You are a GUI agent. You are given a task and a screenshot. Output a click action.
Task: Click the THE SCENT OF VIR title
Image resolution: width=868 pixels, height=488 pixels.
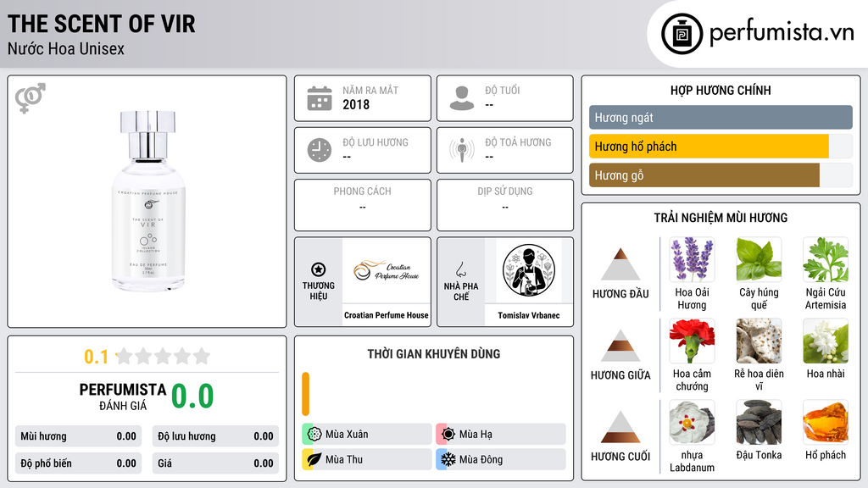pos(102,24)
